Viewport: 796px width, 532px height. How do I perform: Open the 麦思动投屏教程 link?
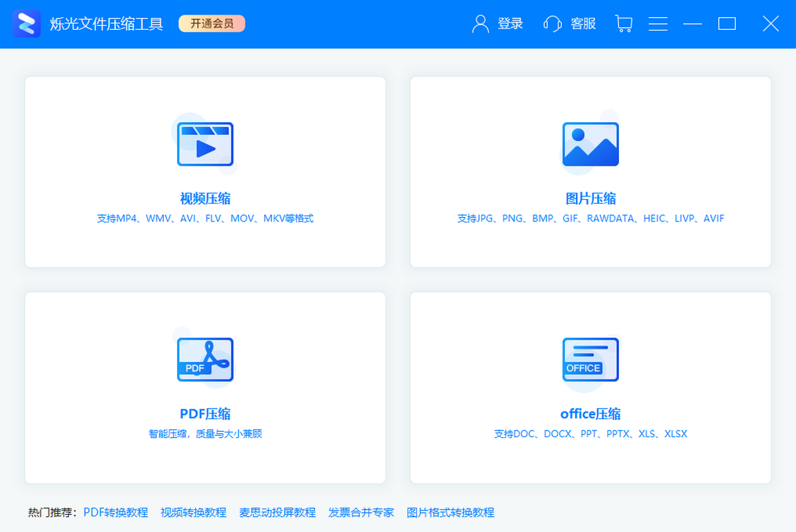click(x=277, y=512)
